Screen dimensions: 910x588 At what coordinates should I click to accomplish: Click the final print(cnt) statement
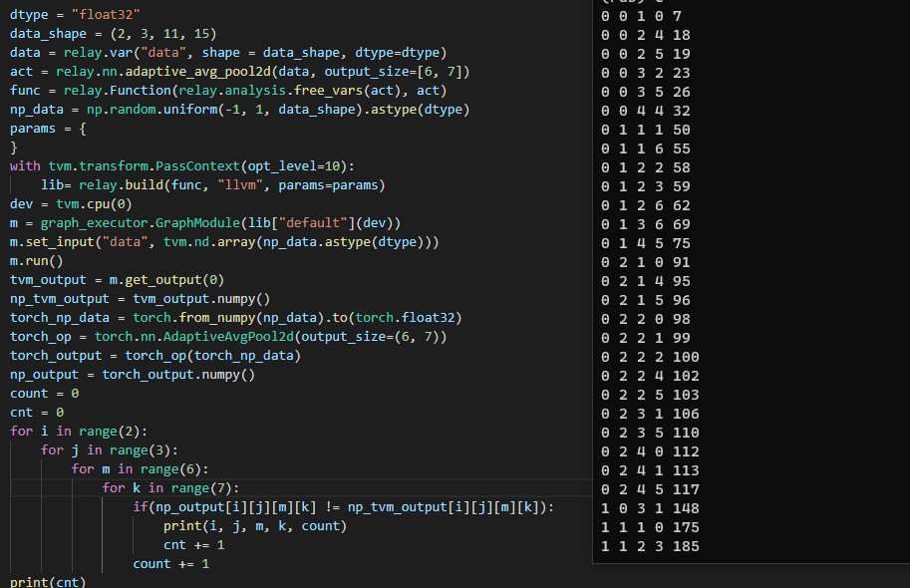(48, 582)
